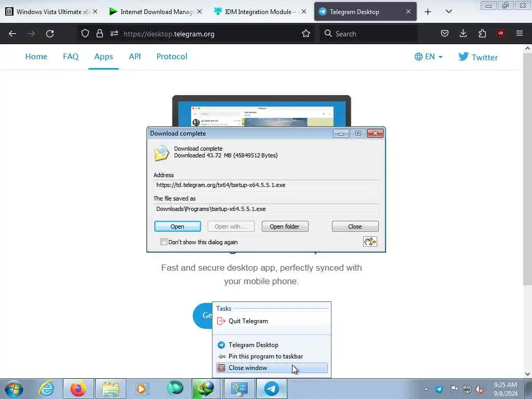Select Pin this program to taskbar
The width and height of the screenshot is (532, 399).
pyautogui.click(x=271, y=356)
